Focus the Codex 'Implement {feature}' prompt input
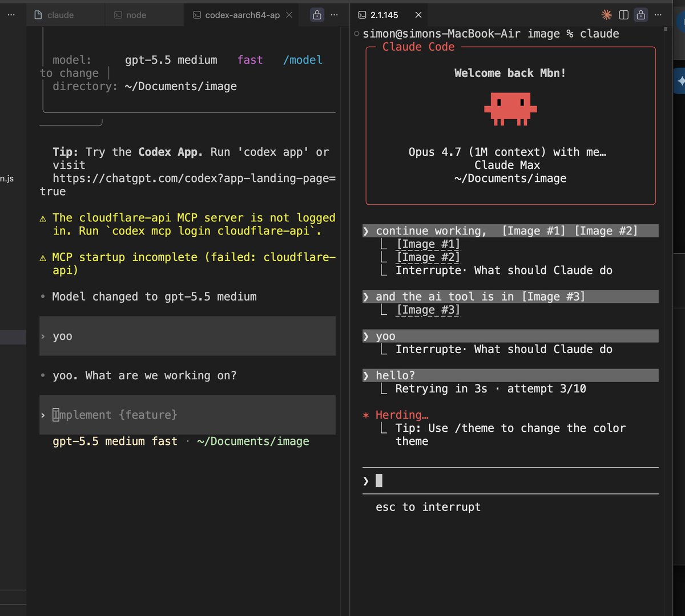Viewport: 685px width, 616px height. 187,415
